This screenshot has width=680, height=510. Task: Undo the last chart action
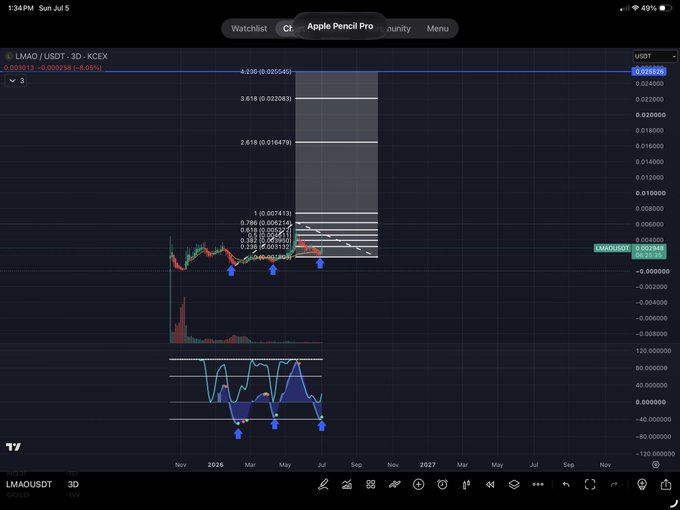(x=566, y=484)
